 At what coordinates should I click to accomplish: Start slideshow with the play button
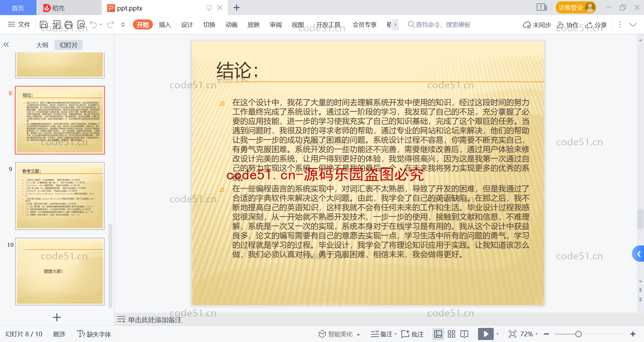(x=486, y=334)
